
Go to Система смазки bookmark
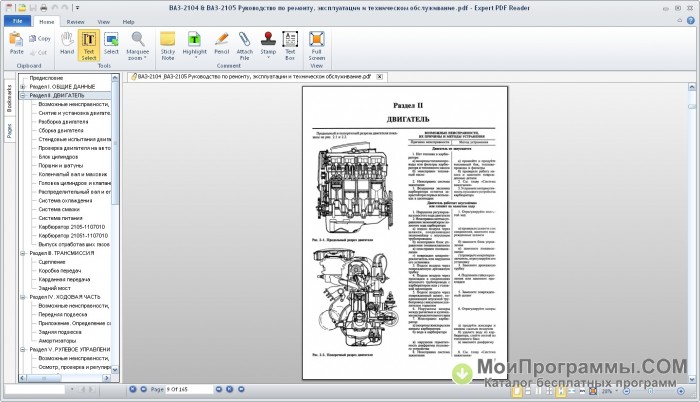click(x=59, y=209)
